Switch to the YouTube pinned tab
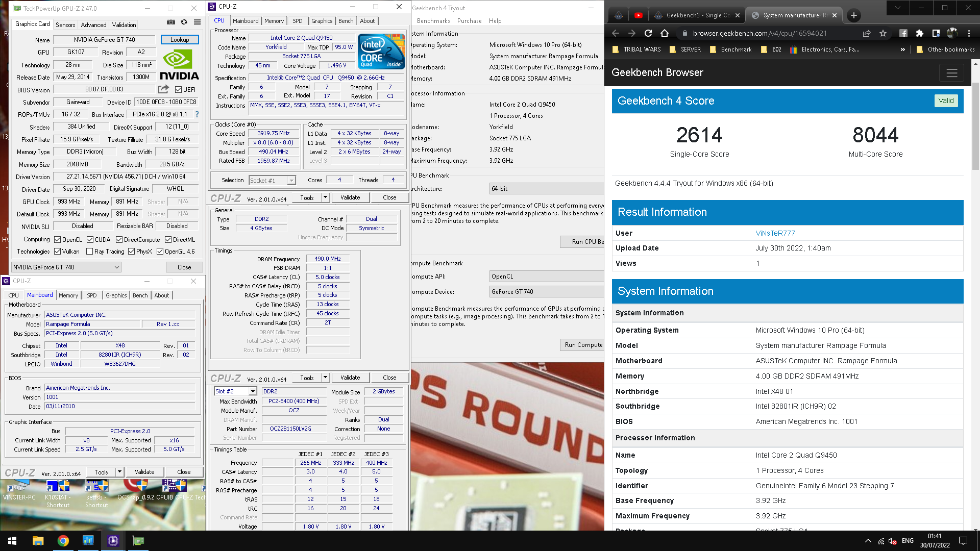The height and width of the screenshot is (551, 980). pyautogui.click(x=639, y=15)
